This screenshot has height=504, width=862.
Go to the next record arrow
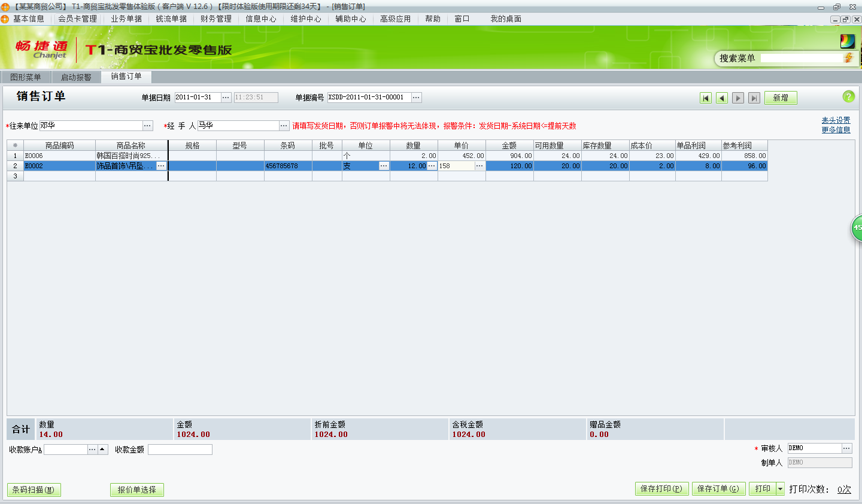pyautogui.click(x=738, y=98)
